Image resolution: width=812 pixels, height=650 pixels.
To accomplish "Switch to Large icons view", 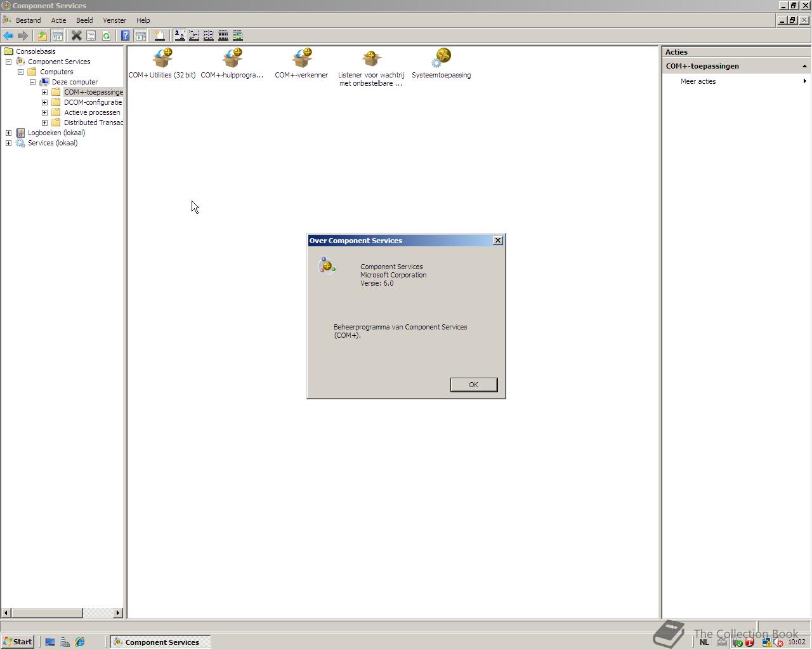I will click(180, 36).
